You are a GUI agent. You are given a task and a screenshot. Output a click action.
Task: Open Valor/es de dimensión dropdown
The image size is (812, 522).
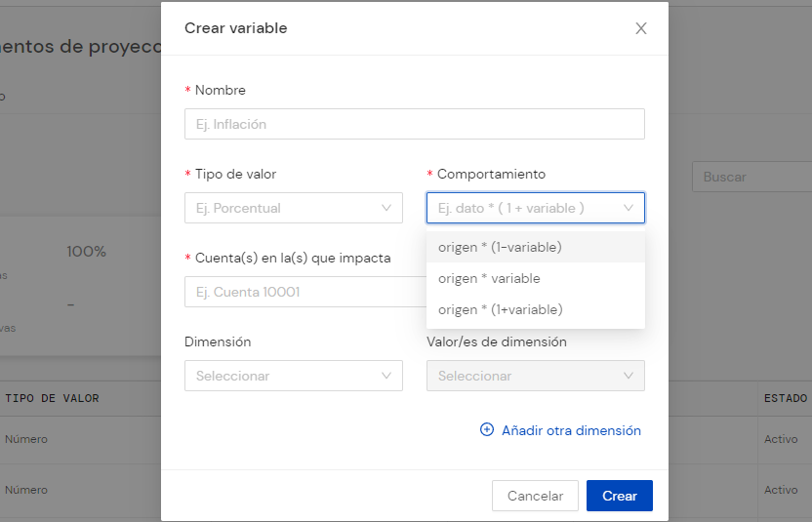536,376
